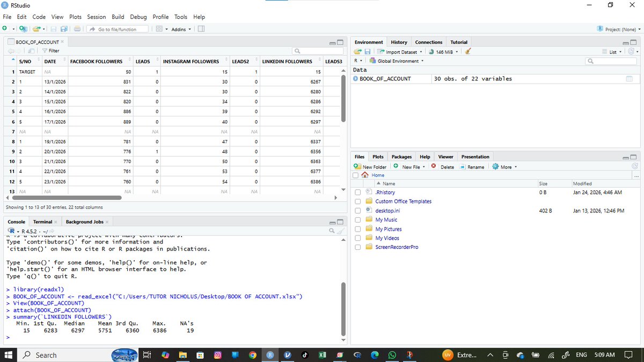Switch to the History tab
The image size is (644, 362).
399,42
